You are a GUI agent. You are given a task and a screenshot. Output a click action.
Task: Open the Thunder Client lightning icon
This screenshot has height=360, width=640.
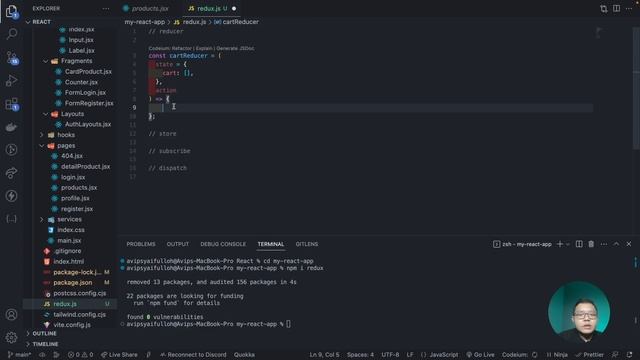click(11, 196)
